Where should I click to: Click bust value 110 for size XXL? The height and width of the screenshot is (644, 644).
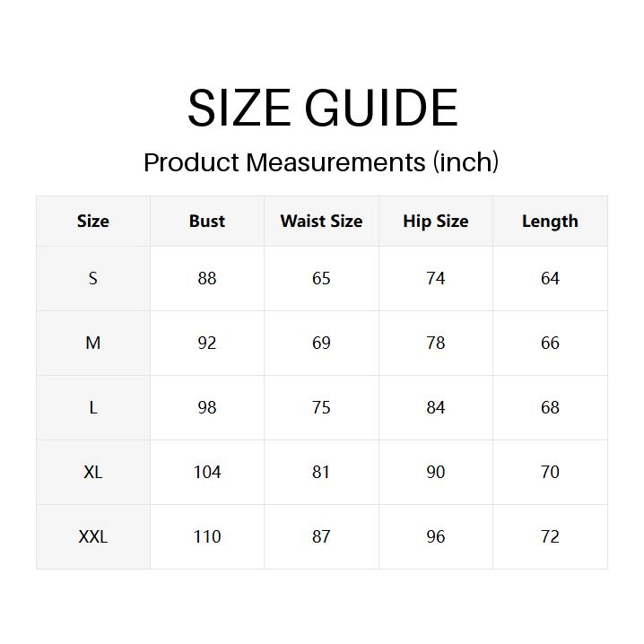tap(207, 536)
